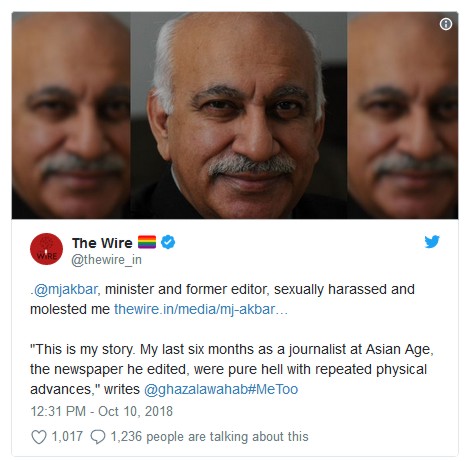Click the 12:31 PM - Oct 10, 2018 timestamp
The height and width of the screenshot is (462, 468).
tap(102, 411)
